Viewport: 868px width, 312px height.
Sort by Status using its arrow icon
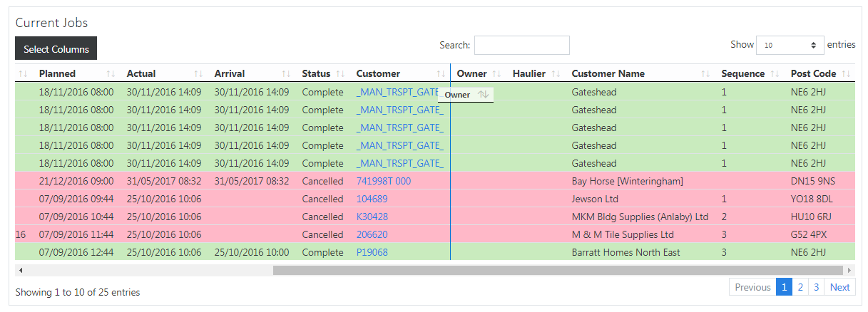340,74
